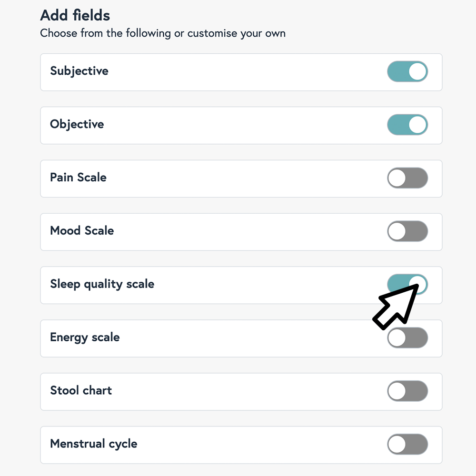The height and width of the screenshot is (476, 476).
Task: Select the Mood Scale label text
Action: click(x=82, y=231)
